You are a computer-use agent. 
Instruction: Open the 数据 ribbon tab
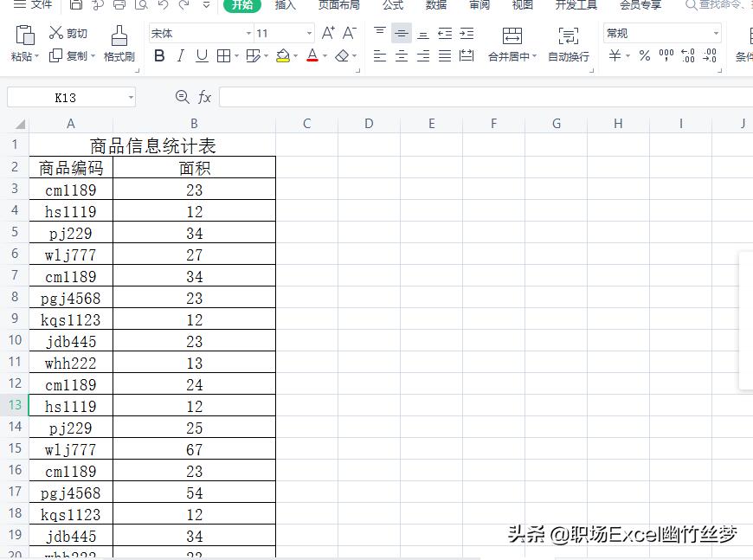tap(436, 7)
